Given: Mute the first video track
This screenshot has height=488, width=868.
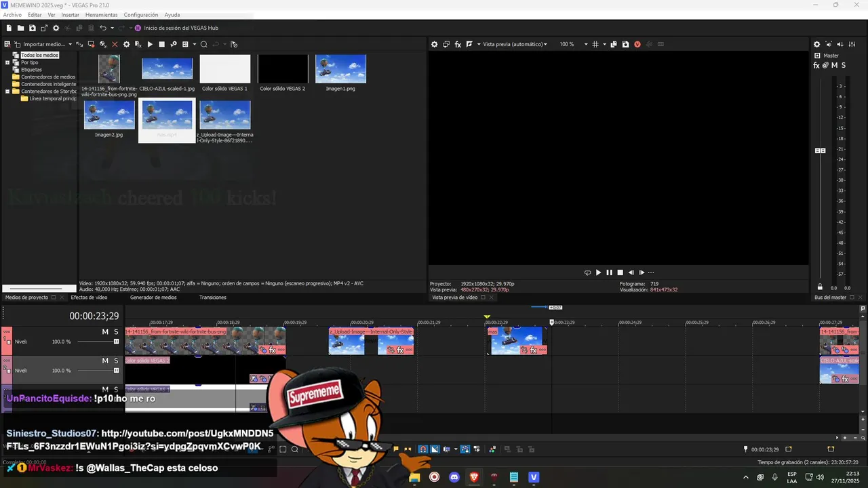Looking at the screenshot, I should coord(105,331).
